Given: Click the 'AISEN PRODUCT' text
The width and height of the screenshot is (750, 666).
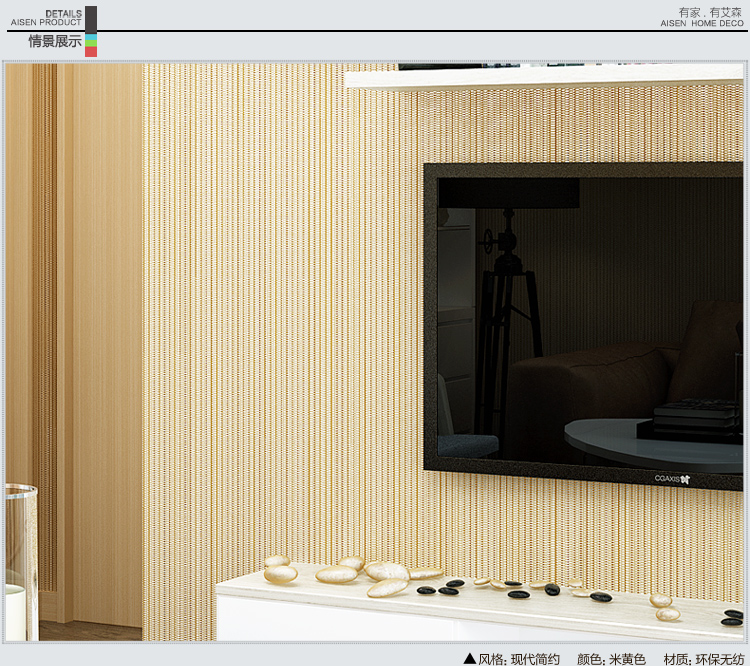Looking at the screenshot, I should pos(46,22).
